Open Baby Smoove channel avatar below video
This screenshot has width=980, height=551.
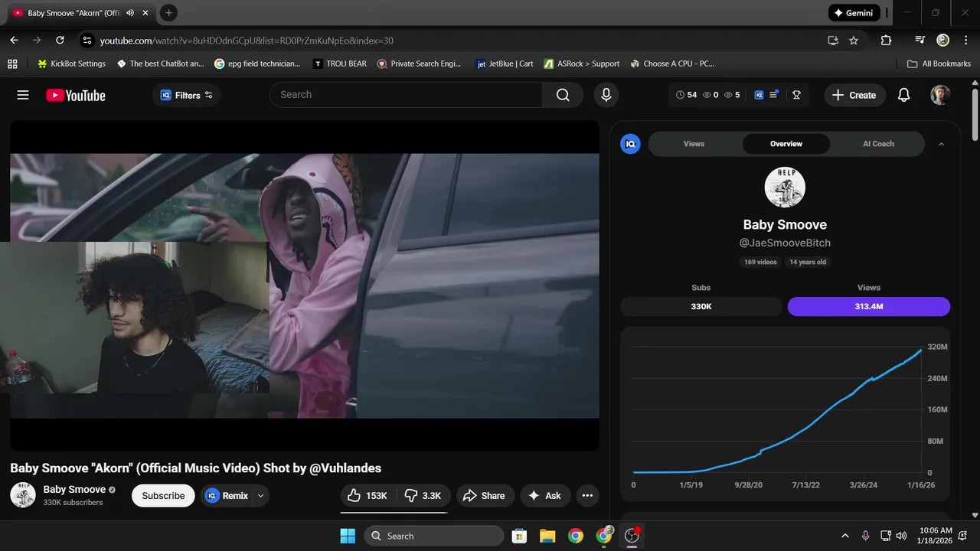click(x=23, y=495)
